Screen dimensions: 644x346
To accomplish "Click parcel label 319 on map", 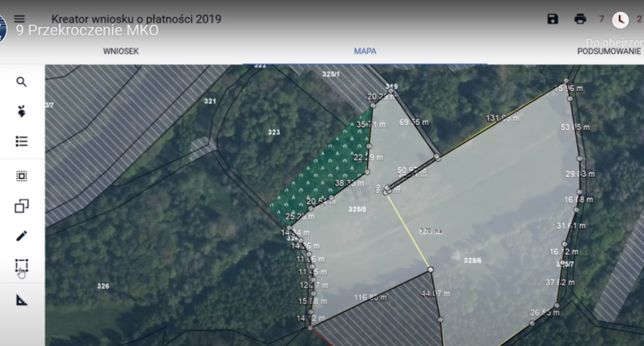I will click(x=392, y=86).
